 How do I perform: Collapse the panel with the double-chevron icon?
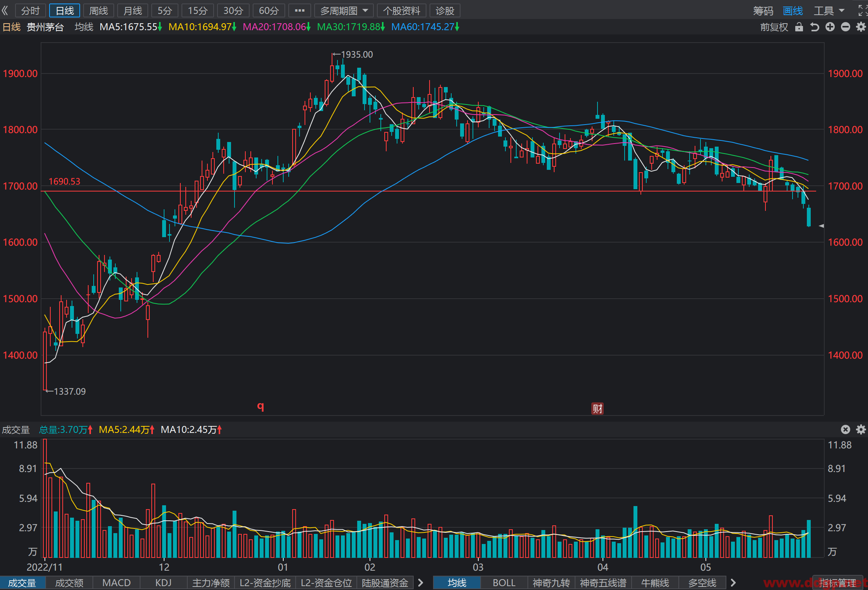5,10
